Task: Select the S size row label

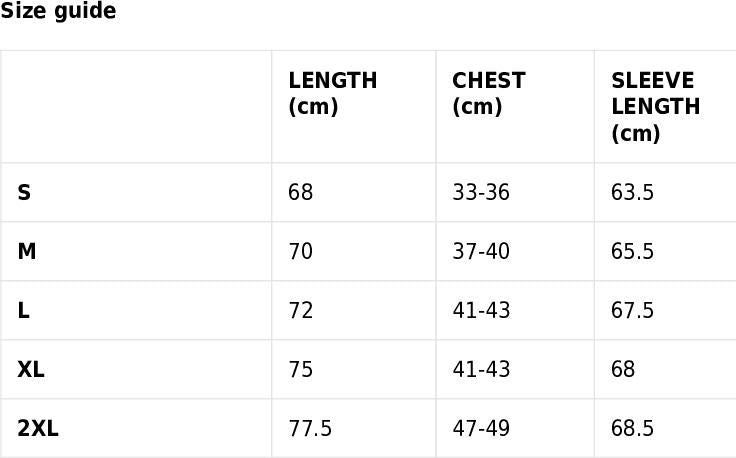Action: 24,192
